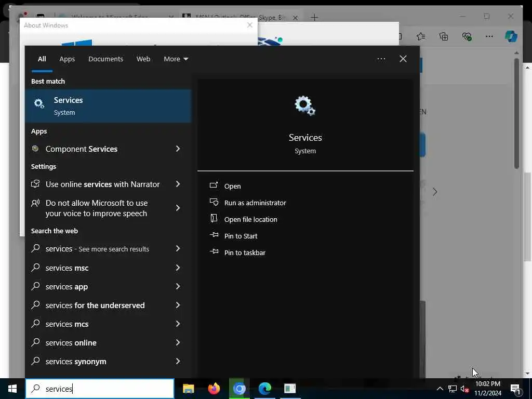Click the Open file location icon
Image resolution: width=532 pixels, height=399 pixels.
(x=214, y=219)
